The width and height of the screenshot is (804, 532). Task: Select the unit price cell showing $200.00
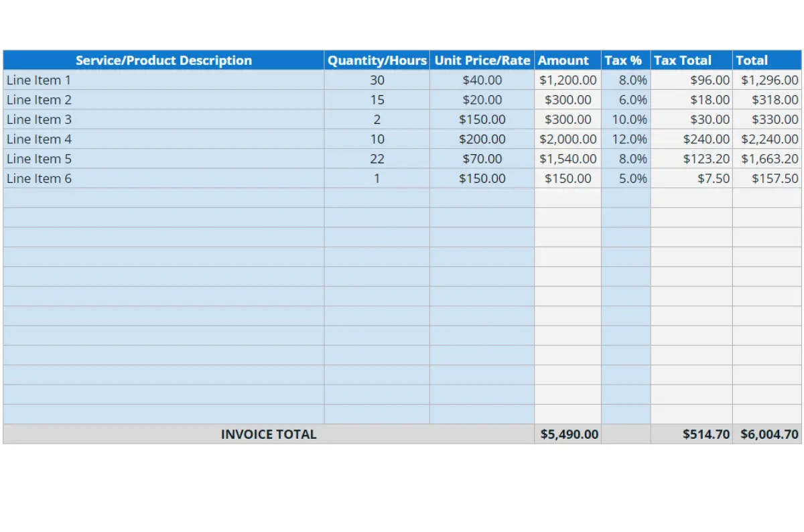(482, 139)
